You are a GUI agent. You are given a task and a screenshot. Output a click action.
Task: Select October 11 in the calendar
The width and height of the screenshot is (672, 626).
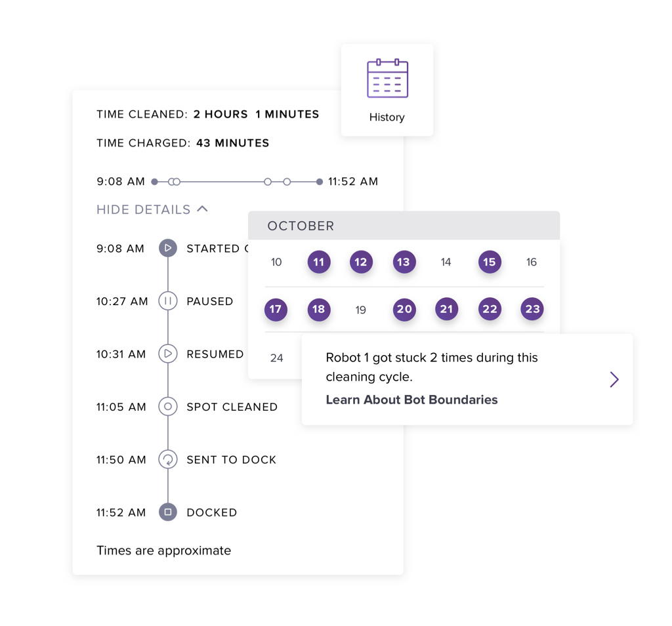(x=319, y=262)
